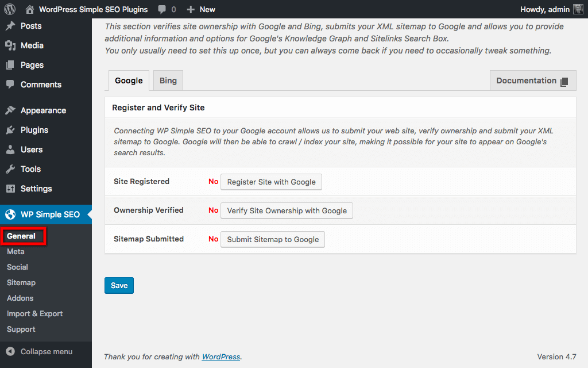Click the WP Simple SEO globe icon

(x=10, y=214)
